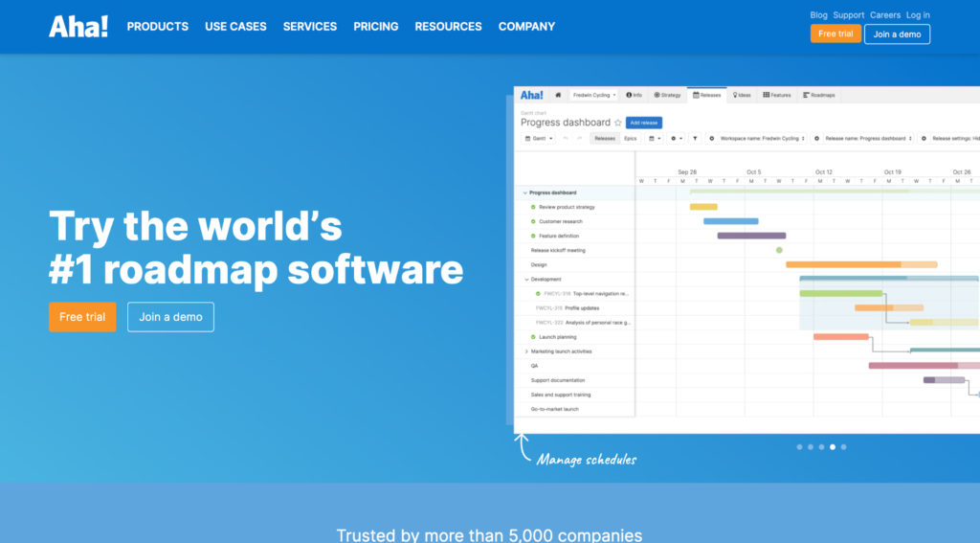Click green check beside FWCYL-318
Viewport: 980px width, 543px height.
pyautogui.click(x=538, y=293)
